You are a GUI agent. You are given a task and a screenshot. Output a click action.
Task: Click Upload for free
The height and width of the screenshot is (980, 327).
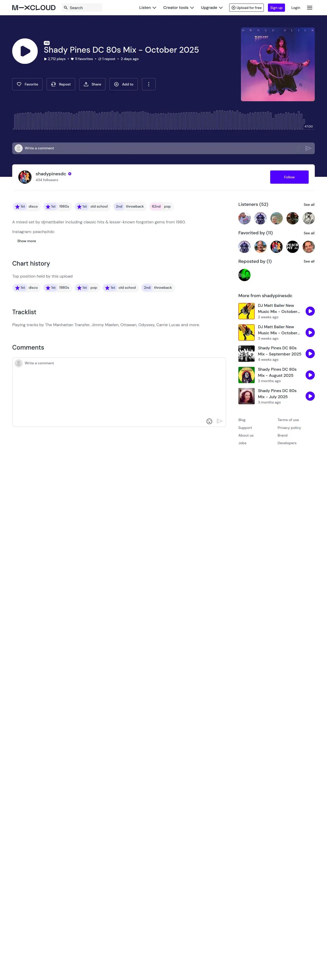click(246, 8)
